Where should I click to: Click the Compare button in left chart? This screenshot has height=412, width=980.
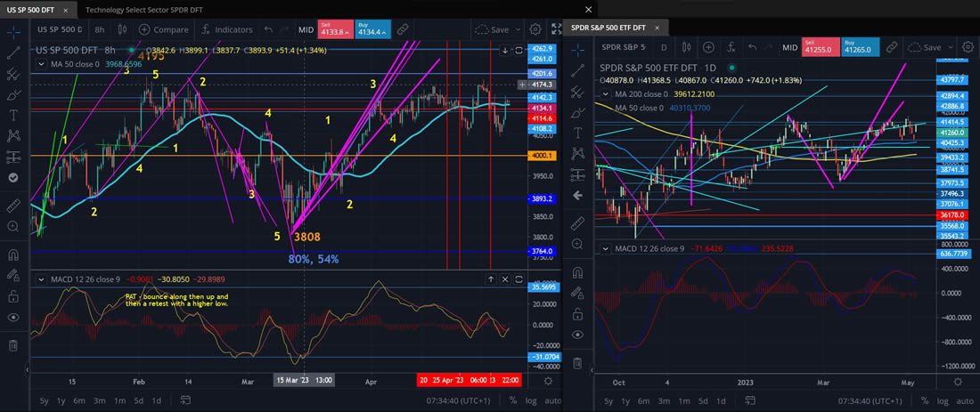[164, 29]
